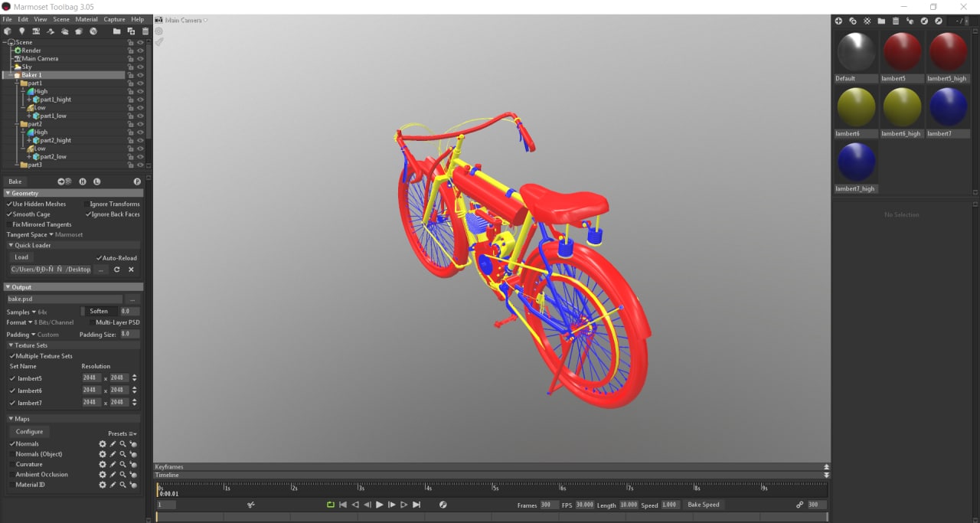Click the lock icon for Sky row
This screenshot has width=980, height=523.
(131, 67)
